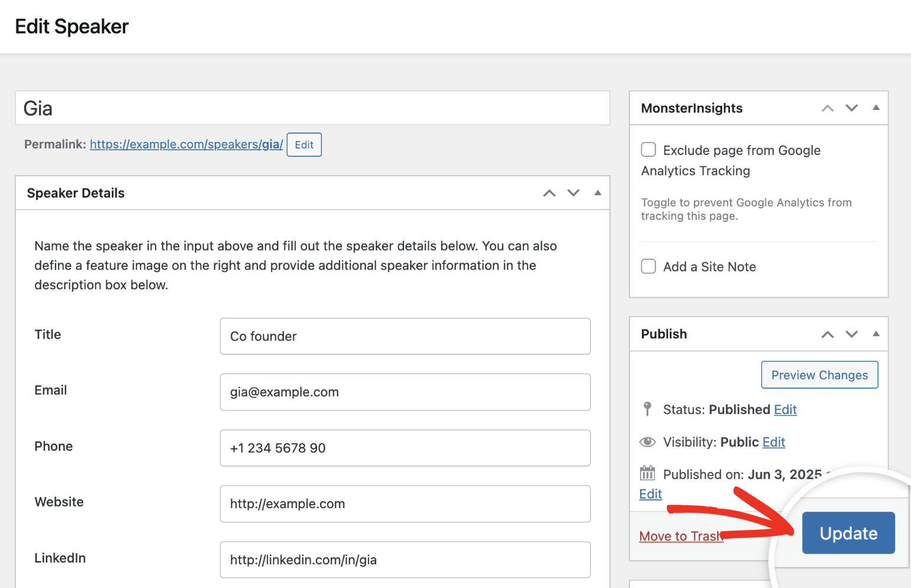Click the Edit Speaker page heading

click(72, 27)
